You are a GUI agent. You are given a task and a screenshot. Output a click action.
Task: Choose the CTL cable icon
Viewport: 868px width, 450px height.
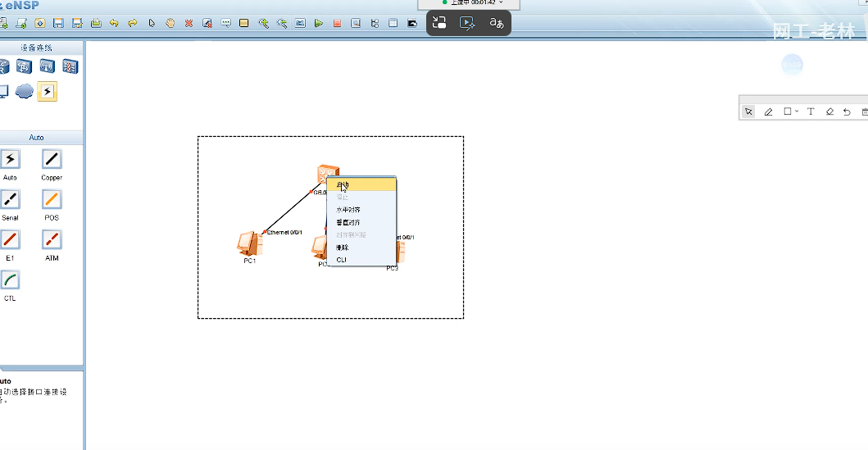coord(10,280)
